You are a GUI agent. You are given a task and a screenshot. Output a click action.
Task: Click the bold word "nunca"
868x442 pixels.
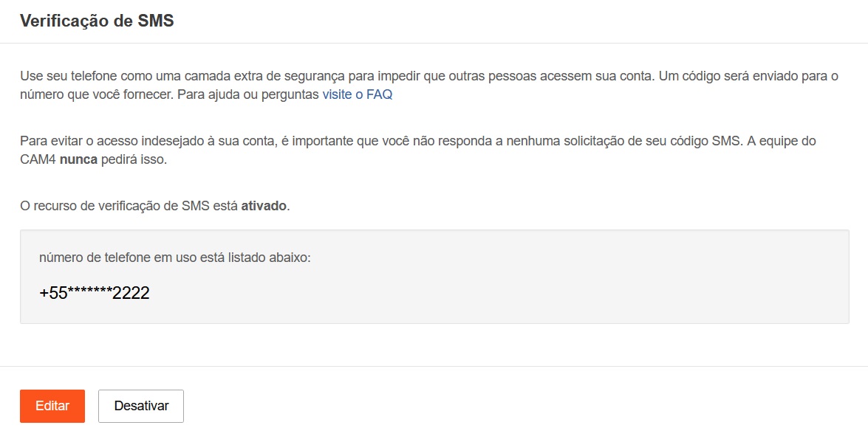tap(79, 159)
